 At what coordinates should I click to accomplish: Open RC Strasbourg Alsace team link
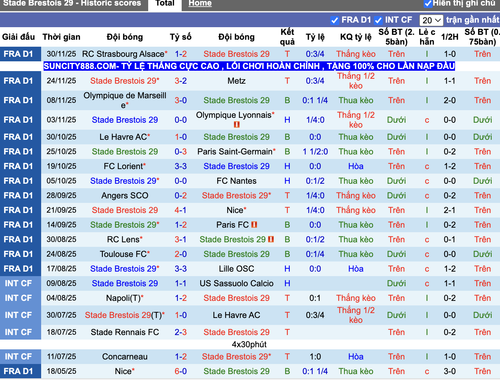coord(123,54)
